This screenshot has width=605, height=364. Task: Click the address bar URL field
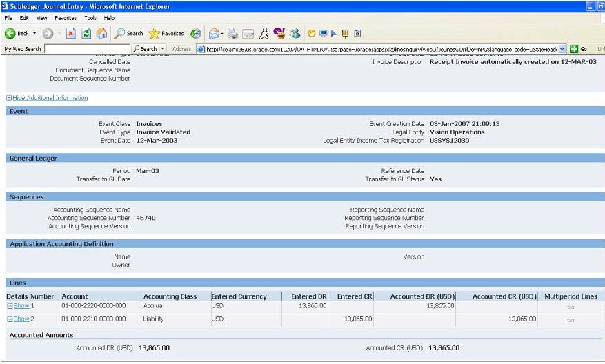(382, 49)
